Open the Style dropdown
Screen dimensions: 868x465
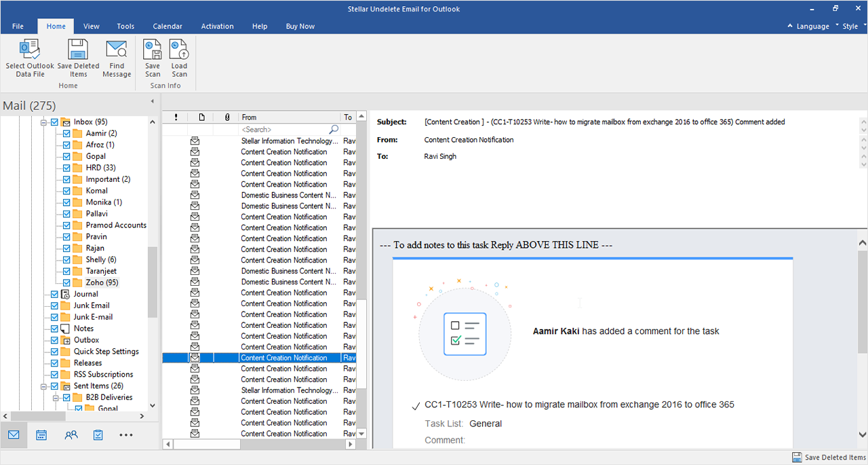pos(853,26)
